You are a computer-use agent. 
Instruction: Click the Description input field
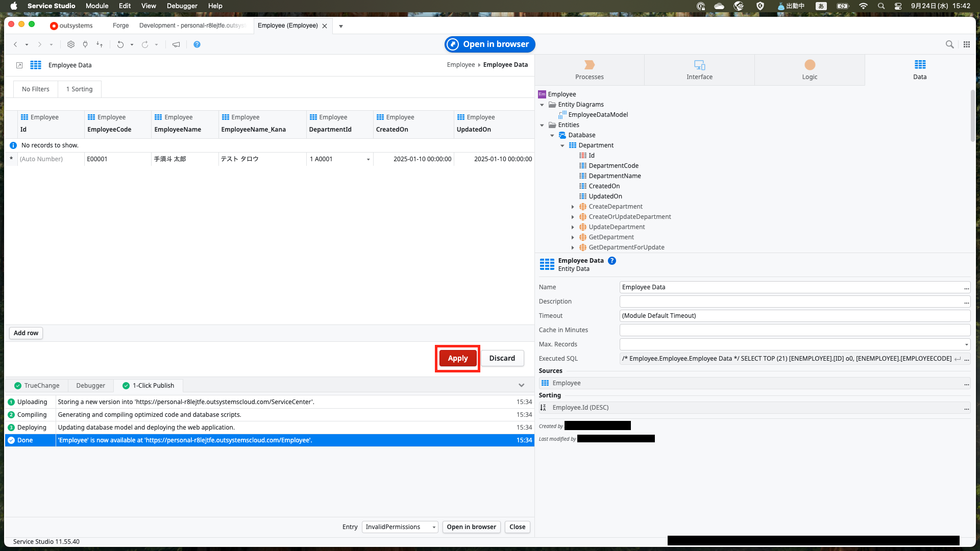(791, 302)
